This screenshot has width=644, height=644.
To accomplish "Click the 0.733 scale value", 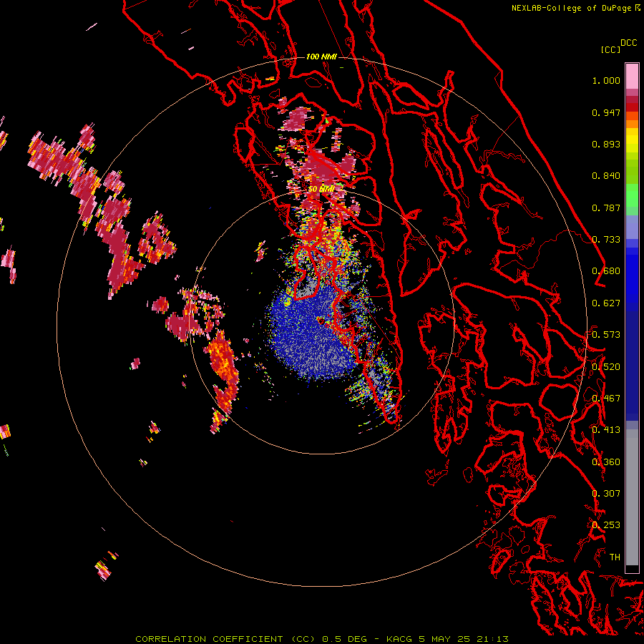I will tap(606, 240).
